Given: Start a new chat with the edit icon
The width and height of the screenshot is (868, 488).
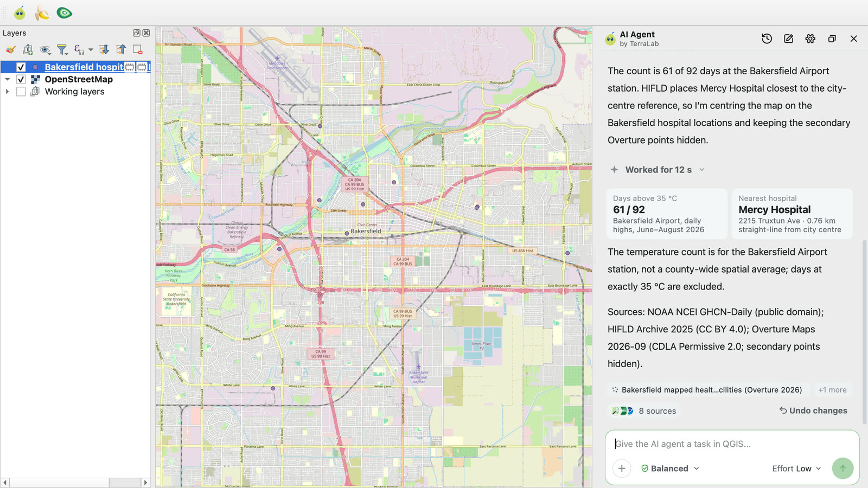Looking at the screenshot, I should click(788, 38).
